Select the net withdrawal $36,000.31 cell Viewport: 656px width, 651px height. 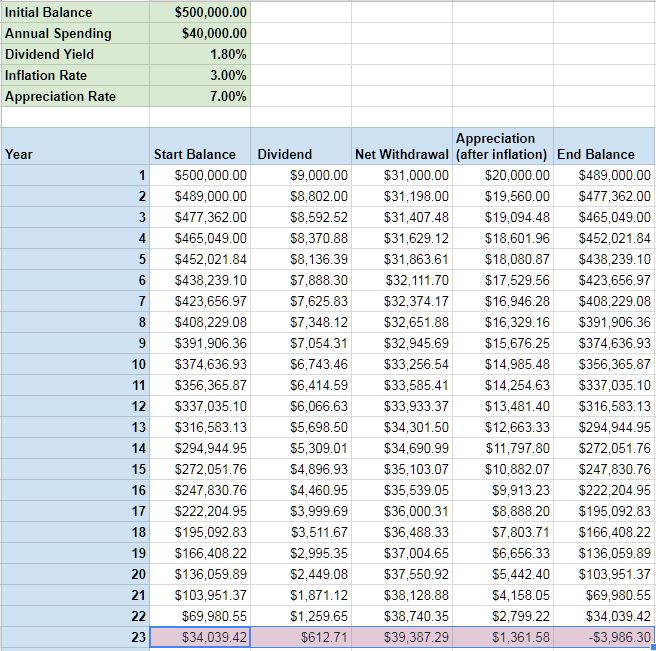pyautogui.click(x=401, y=511)
